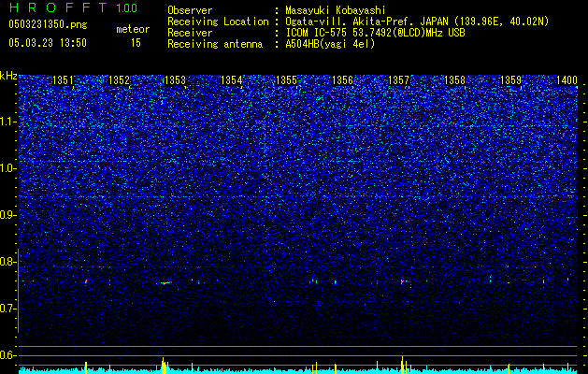Click the bright red meteor echo near 1353
The height and width of the screenshot is (374, 588).
click(x=164, y=283)
